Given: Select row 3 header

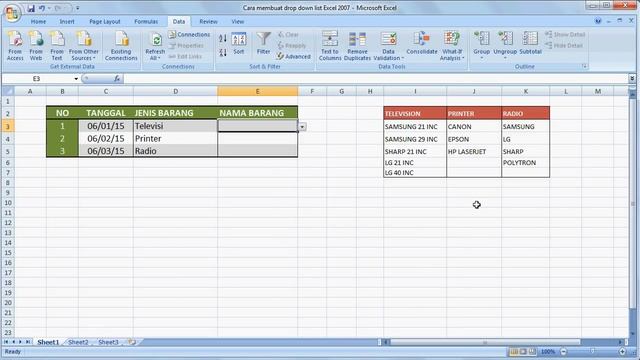Looking at the screenshot, I should [x=7, y=126].
